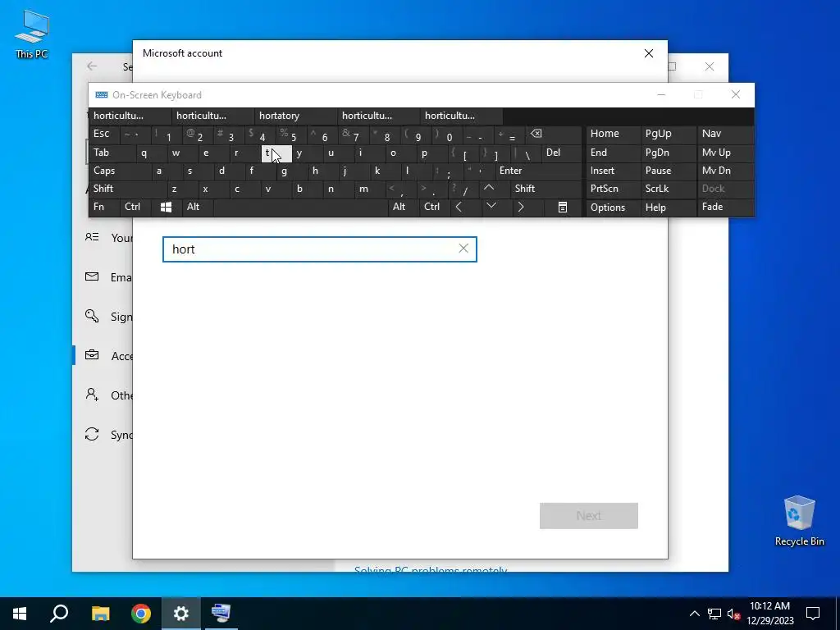Choose the 'hortatory' word suggestion
The height and width of the screenshot is (630, 840).
point(295,116)
